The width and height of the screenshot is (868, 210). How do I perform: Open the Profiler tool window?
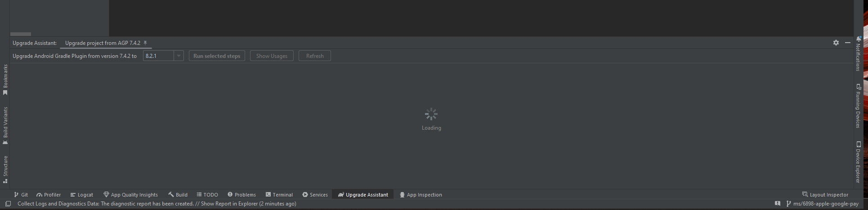pyautogui.click(x=49, y=195)
